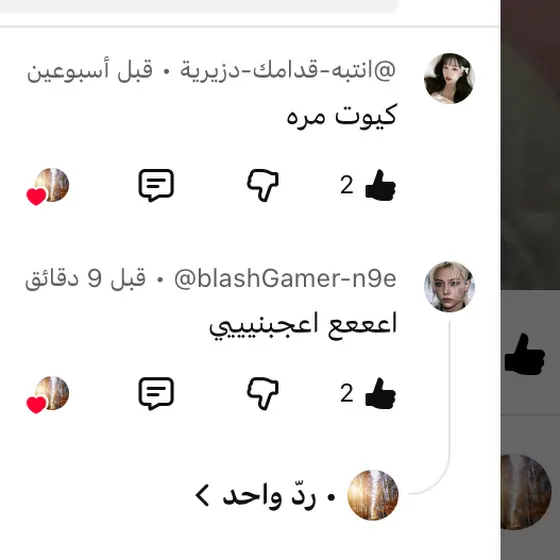Click the chevron next to "ردّ واحد"

point(202,496)
